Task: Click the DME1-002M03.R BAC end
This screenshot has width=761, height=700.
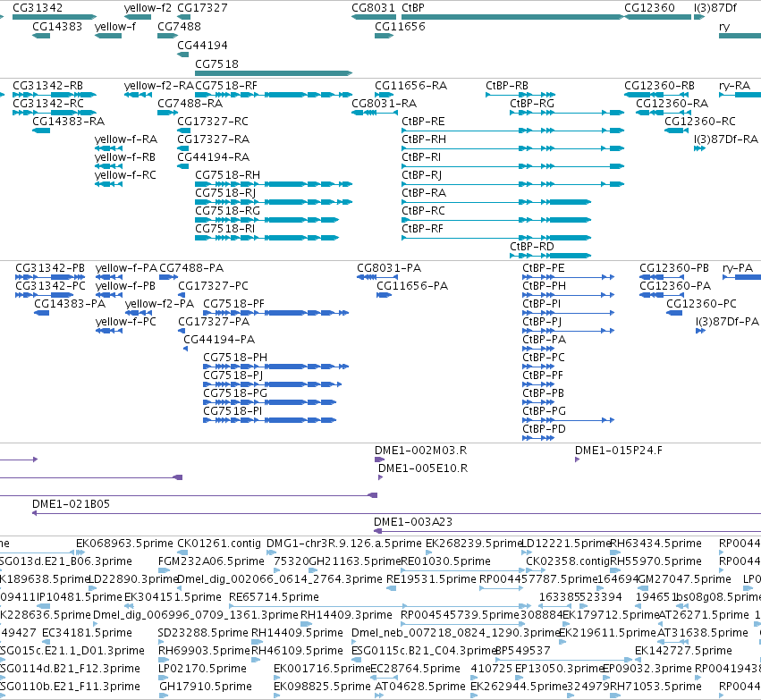Action: tap(379, 460)
